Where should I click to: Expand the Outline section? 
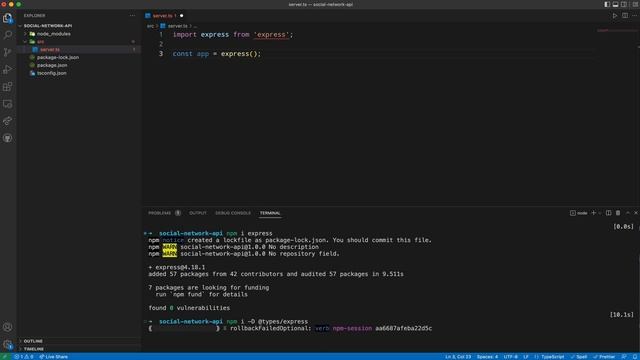coord(33,341)
